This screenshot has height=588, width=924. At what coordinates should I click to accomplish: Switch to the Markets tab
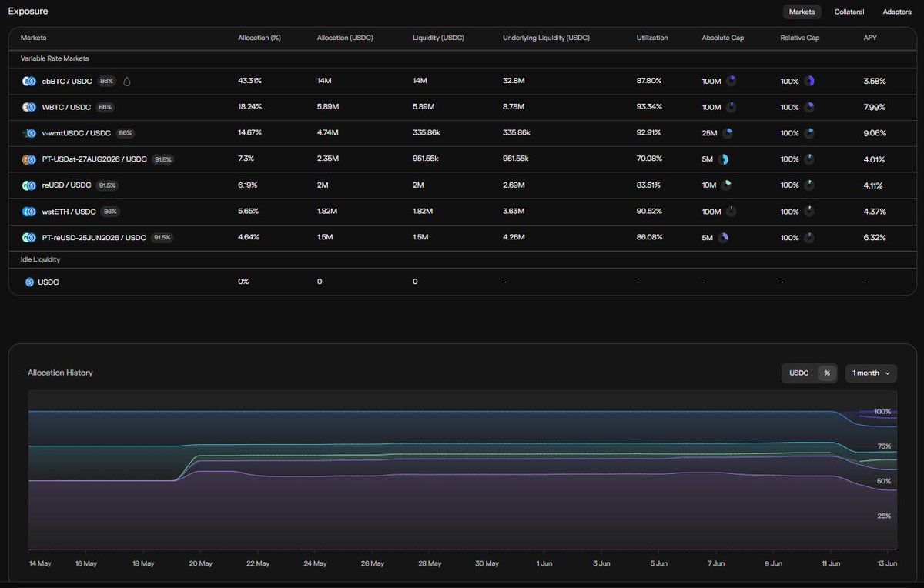coord(802,12)
